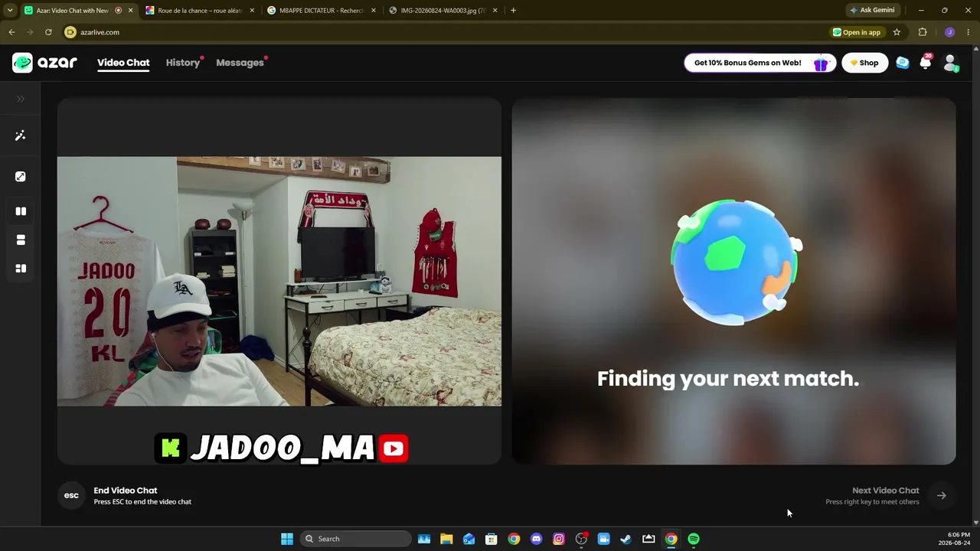This screenshot has width=980, height=551.
Task: Open the browser extensions puzzle icon
Action: point(923,32)
